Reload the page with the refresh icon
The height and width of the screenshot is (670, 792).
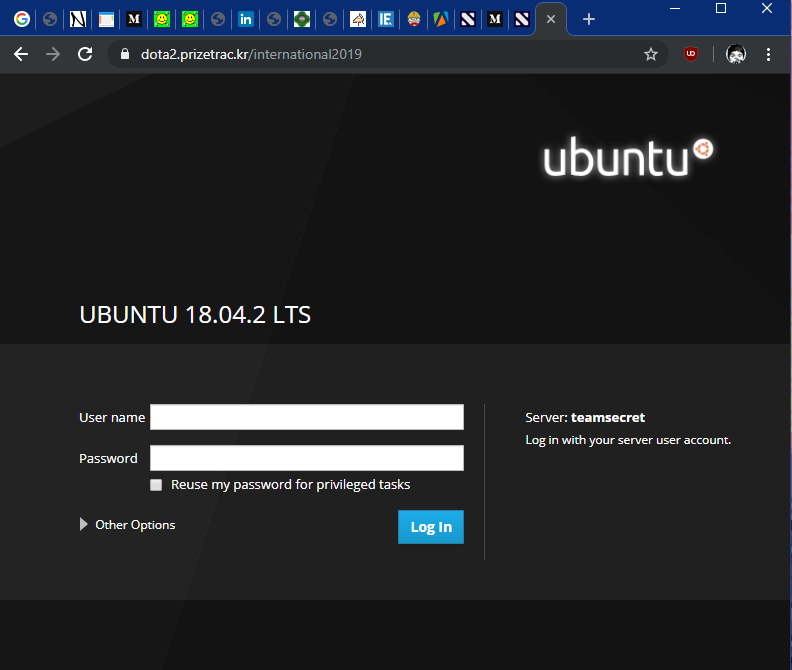pyautogui.click(x=85, y=54)
